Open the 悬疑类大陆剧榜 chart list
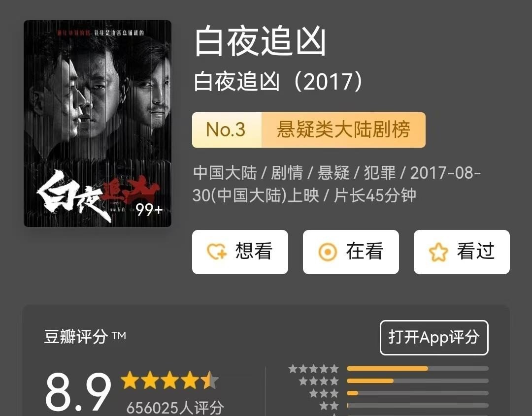Viewport: 532px width, 416px height. [343, 130]
